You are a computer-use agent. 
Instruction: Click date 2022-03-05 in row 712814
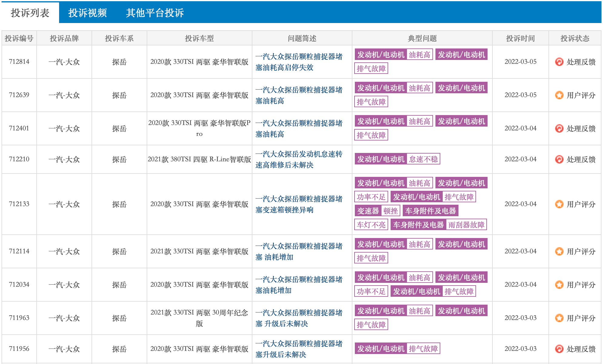(520, 62)
